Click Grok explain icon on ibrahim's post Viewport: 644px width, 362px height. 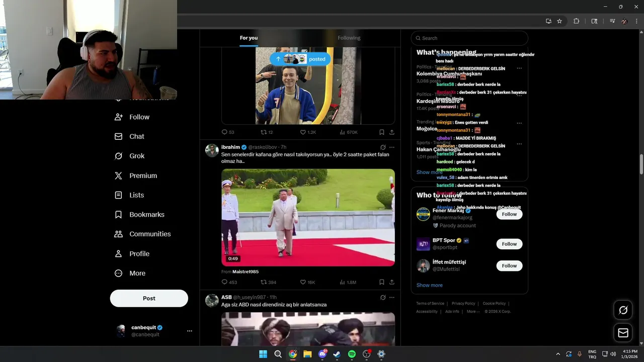pyautogui.click(x=383, y=147)
